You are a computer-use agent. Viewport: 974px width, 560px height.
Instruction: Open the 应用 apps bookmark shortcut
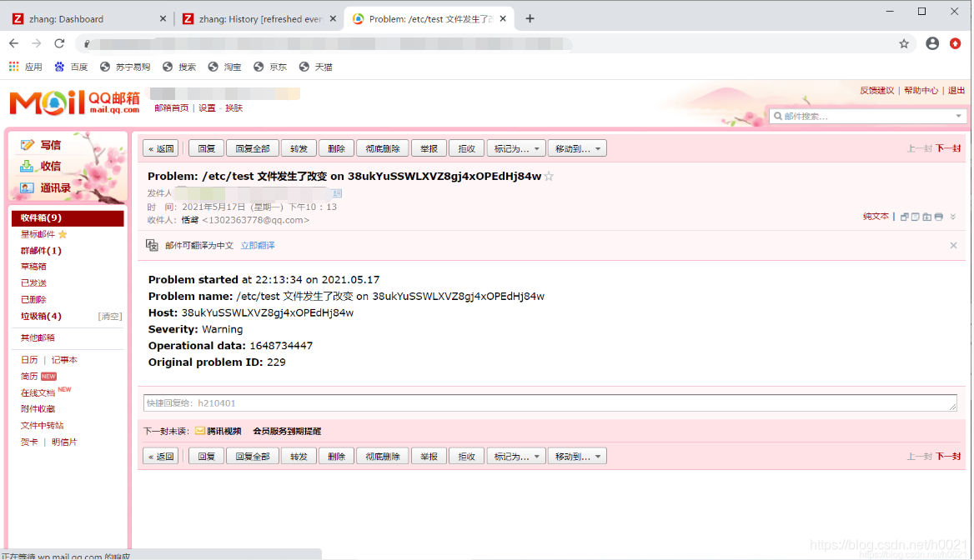[x=26, y=67]
